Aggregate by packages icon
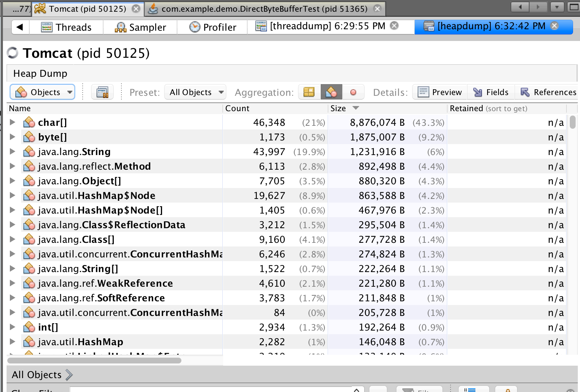The width and height of the screenshot is (580, 392). (x=309, y=92)
